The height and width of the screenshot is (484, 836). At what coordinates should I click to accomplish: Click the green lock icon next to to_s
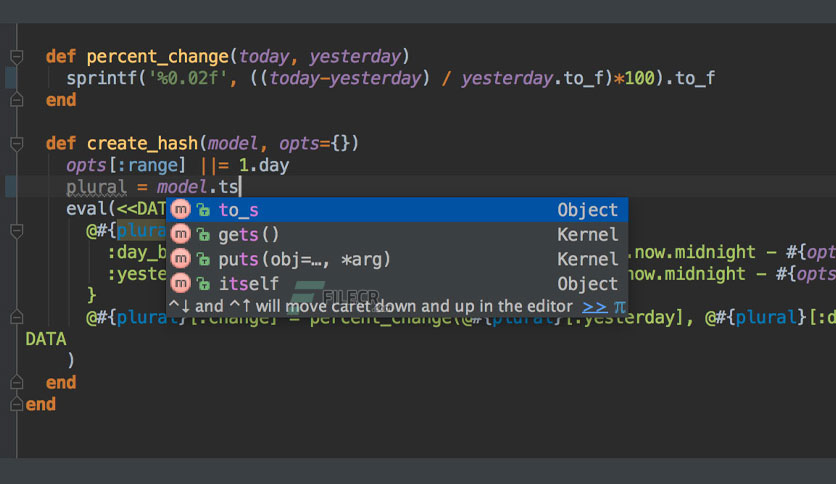pyautogui.click(x=203, y=210)
